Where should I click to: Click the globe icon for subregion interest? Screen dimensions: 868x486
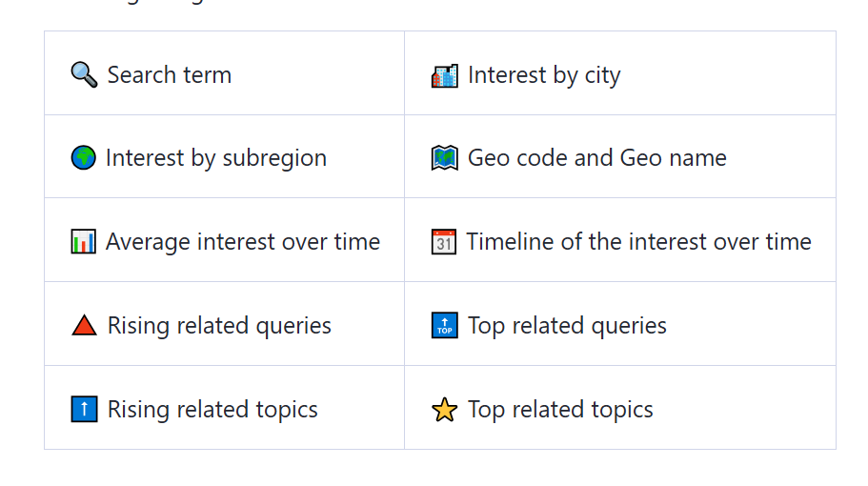[84, 158]
